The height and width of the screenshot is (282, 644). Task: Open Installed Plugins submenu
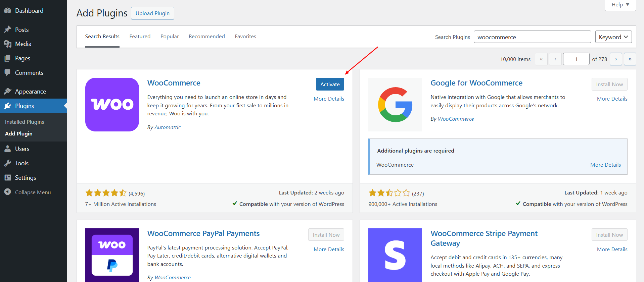[25, 122]
